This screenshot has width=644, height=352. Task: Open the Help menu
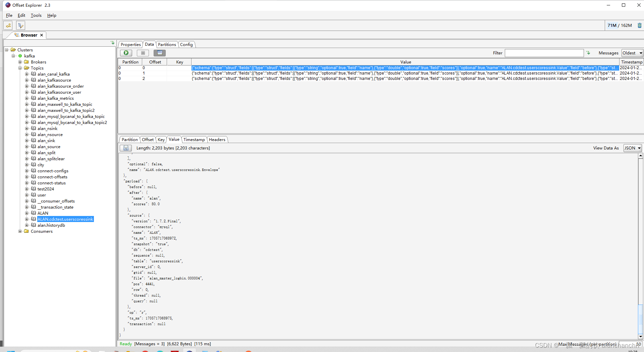(x=52, y=15)
